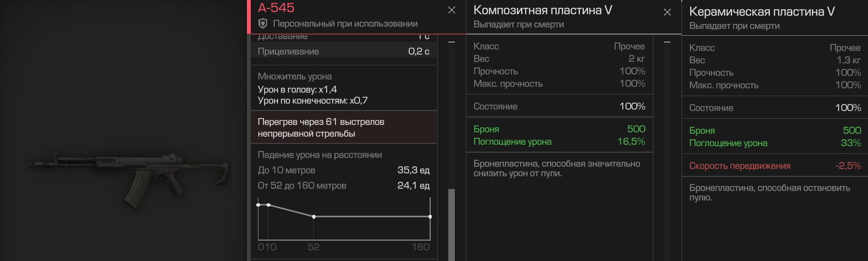Click the Состояние 100% row in composite plate
Viewport: 868px width, 261px height.
coord(559,107)
